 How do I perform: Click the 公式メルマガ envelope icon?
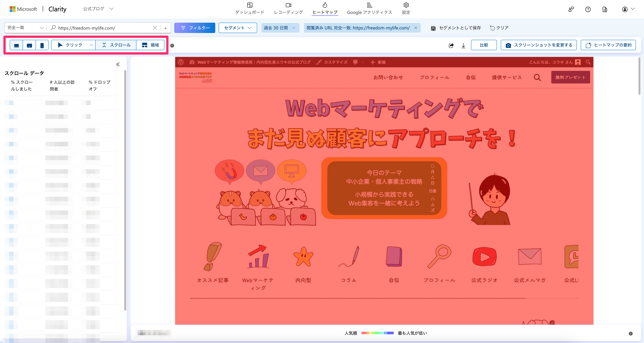click(530, 256)
